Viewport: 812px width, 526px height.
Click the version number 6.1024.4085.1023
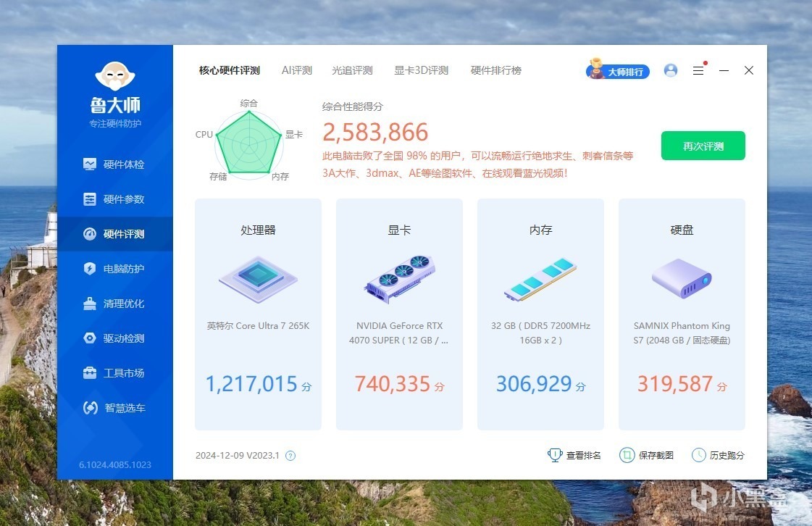click(115, 465)
